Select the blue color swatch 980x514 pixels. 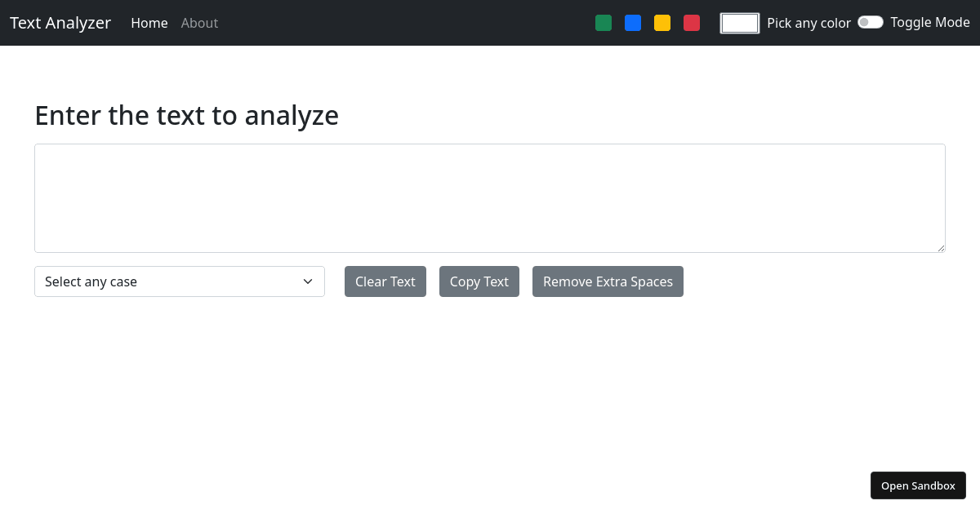(x=633, y=23)
